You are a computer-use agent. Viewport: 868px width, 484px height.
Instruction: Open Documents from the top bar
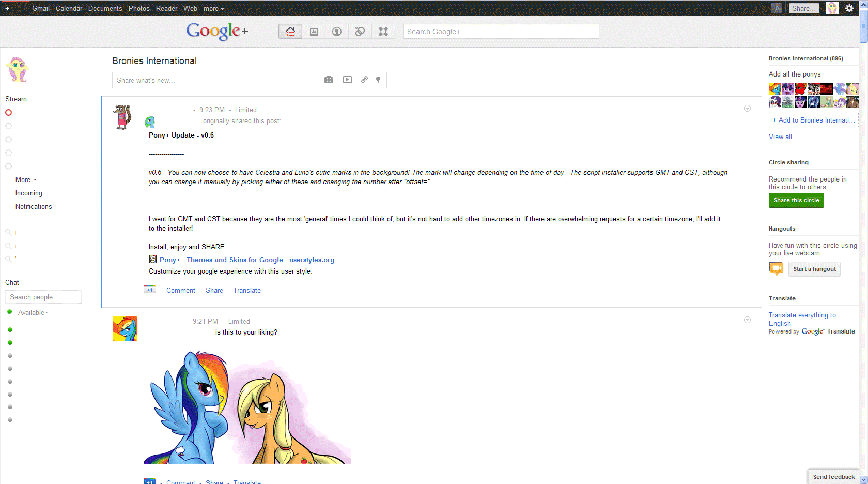tap(105, 8)
